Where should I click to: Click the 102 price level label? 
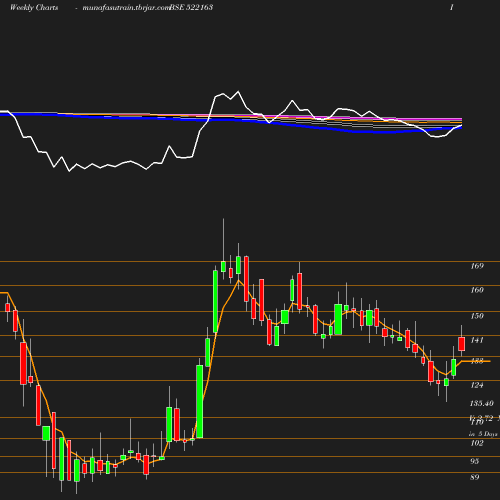[x=477, y=443]
